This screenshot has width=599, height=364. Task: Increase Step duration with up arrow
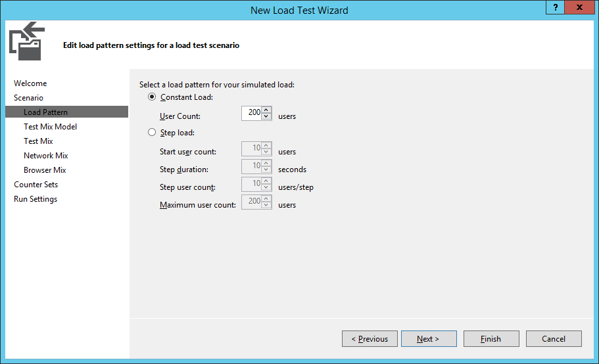[x=266, y=163]
